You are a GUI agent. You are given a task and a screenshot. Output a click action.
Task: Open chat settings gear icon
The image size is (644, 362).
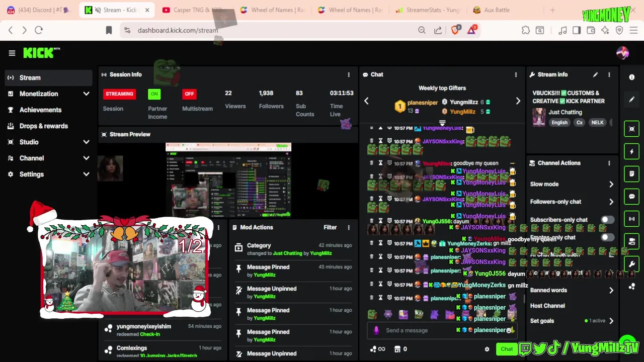click(487, 349)
